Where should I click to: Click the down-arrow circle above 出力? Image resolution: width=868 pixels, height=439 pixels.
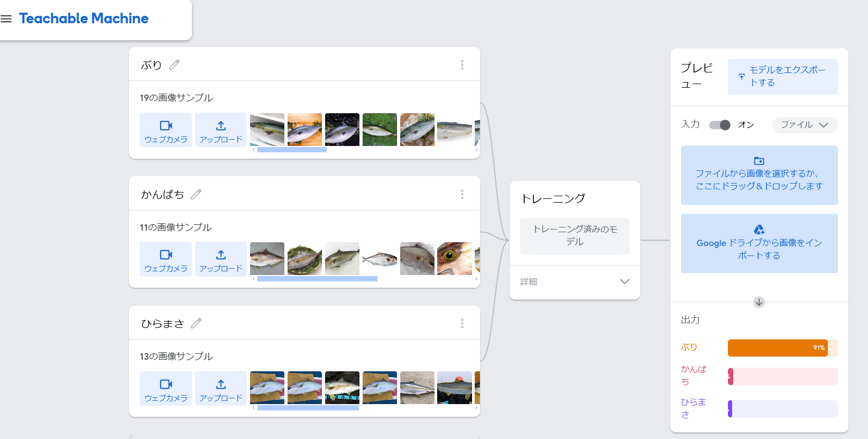click(x=759, y=303)
